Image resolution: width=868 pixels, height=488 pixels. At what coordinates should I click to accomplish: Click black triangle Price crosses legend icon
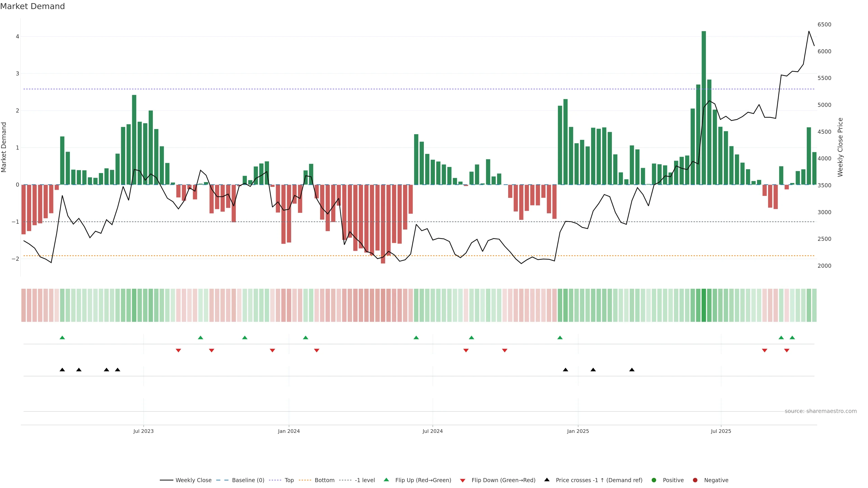pos(547,480)
